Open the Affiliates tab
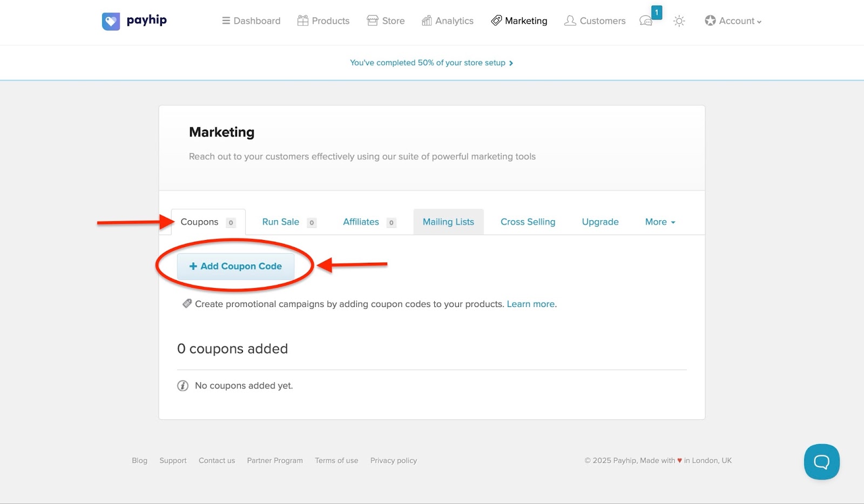The width and height of the screenshot is (864, 504). point(369,222)
